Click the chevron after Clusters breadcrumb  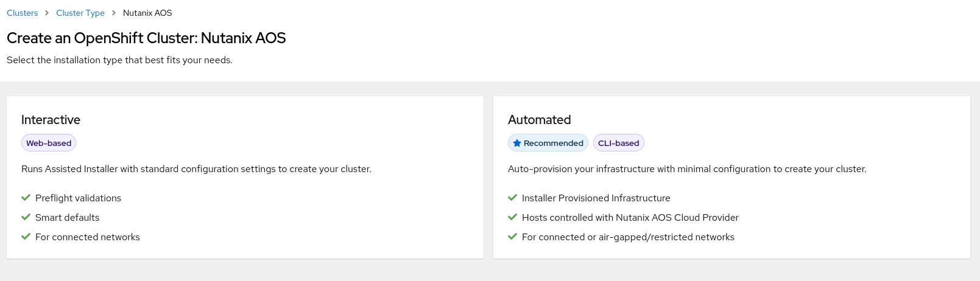point(47,13)
